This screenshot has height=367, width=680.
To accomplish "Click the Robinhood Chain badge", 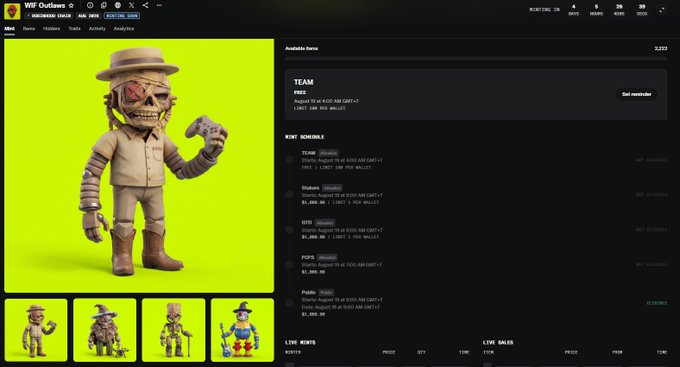I will pyautogui.click(x=49, y=16).
